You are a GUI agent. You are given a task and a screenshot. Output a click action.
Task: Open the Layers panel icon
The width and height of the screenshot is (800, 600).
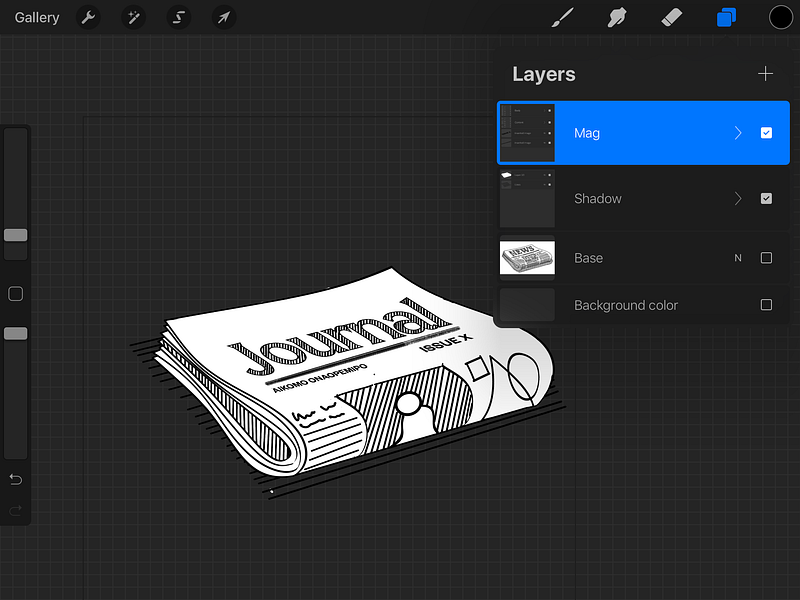pyautogui.click(x=727, y=17)
